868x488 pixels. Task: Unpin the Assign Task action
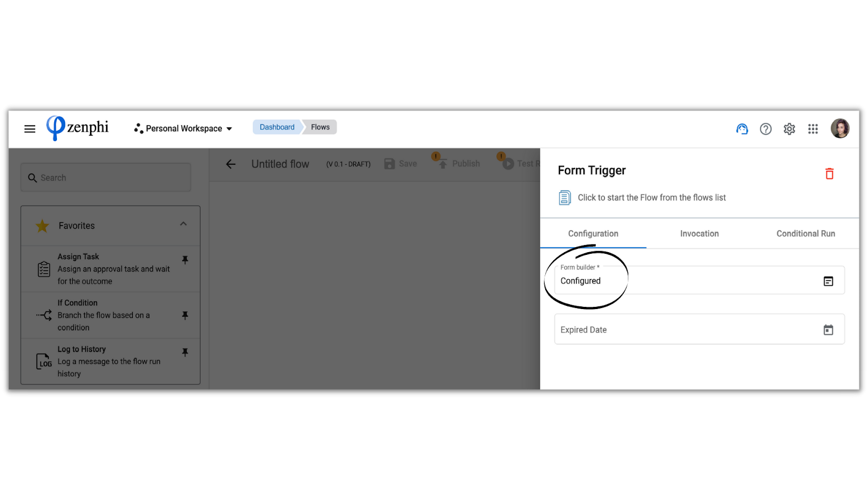[185, 260]
